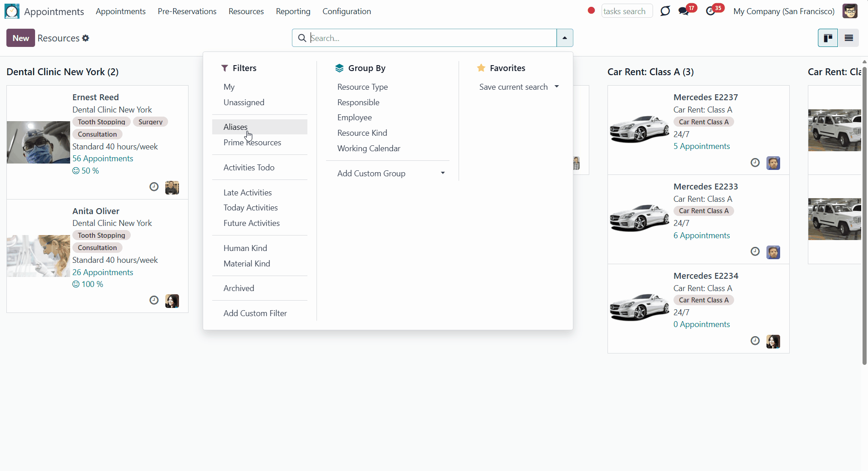868x471 pixels.
Task: Open Mercedes E2237's 5 Appointments link
Action: pos(702,146)
